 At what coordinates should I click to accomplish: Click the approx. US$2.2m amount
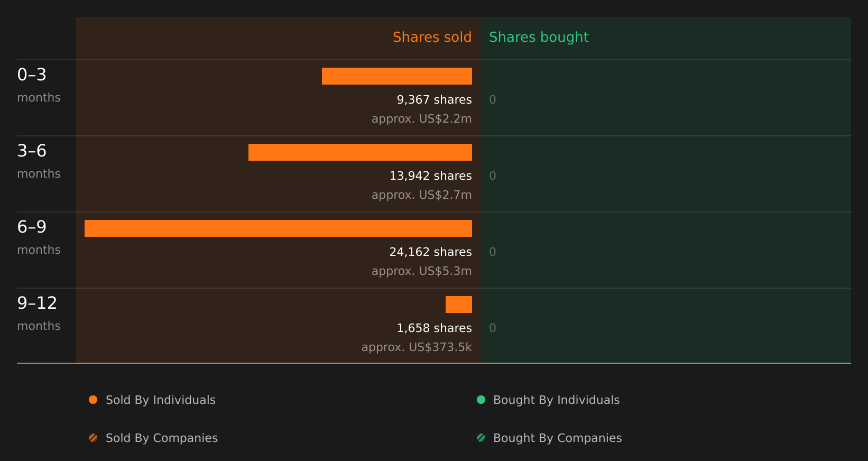[422, 119]
